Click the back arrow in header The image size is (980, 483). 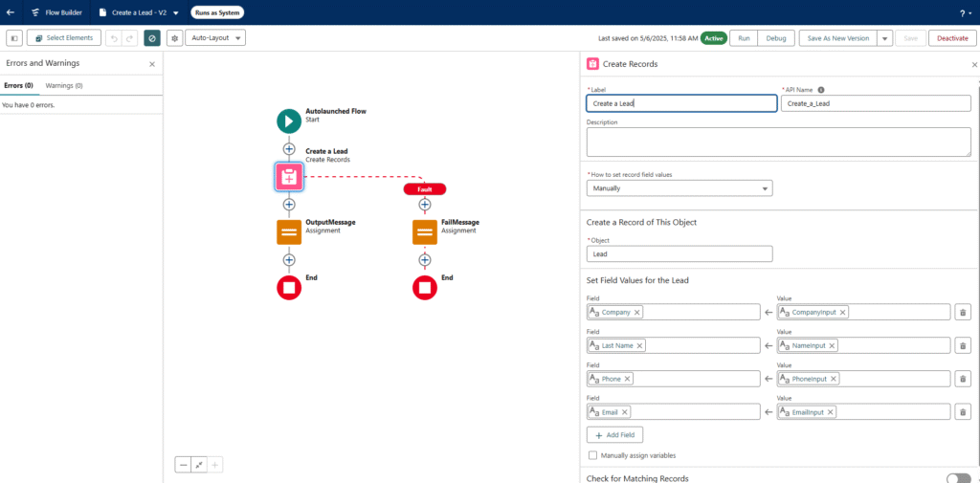tap(11, 12)
